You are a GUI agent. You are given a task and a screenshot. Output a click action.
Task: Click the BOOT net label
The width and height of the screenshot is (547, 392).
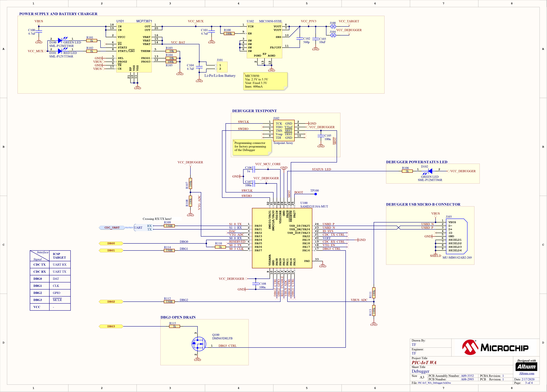pyautogui.click(x=299, y=192)
